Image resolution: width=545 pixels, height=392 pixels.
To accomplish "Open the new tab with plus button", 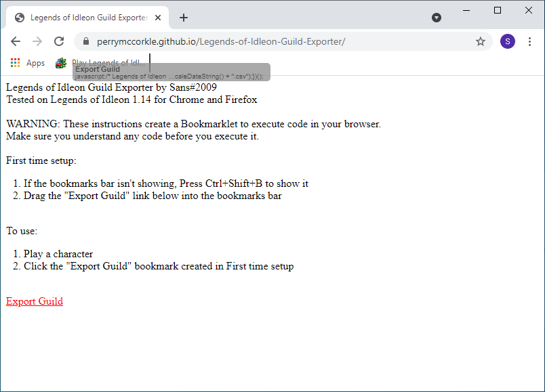I will pos(184,18).
